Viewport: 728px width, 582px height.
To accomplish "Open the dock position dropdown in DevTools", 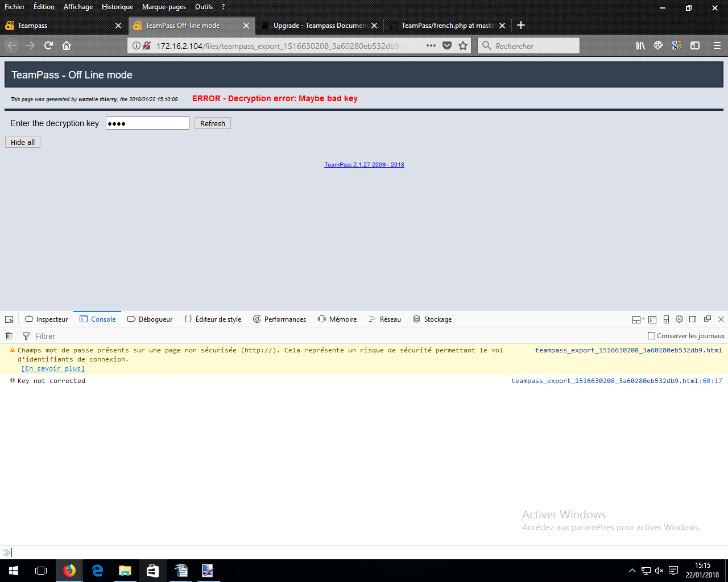I will 636,319.
